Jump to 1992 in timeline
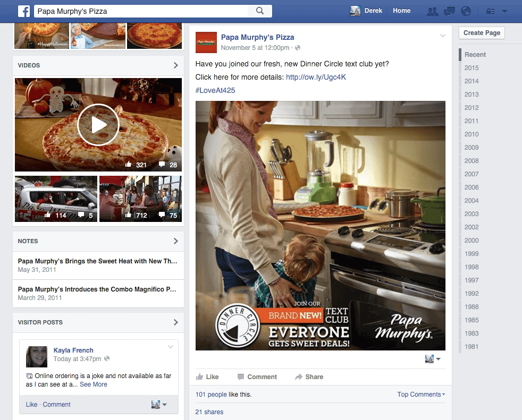The width and height of the screenshot is (522, 420). pos(472,294)
